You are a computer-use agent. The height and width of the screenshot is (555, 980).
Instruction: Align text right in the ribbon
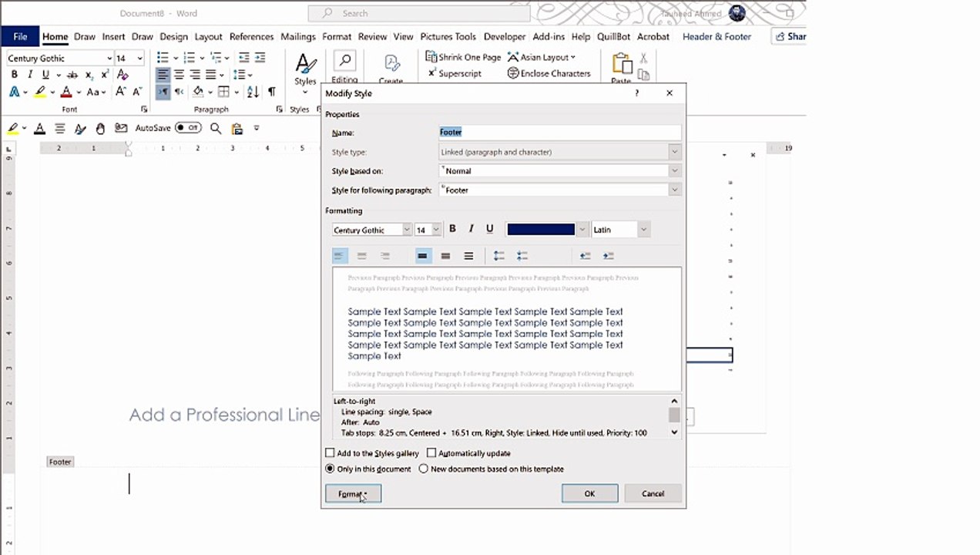click(195, 75)
